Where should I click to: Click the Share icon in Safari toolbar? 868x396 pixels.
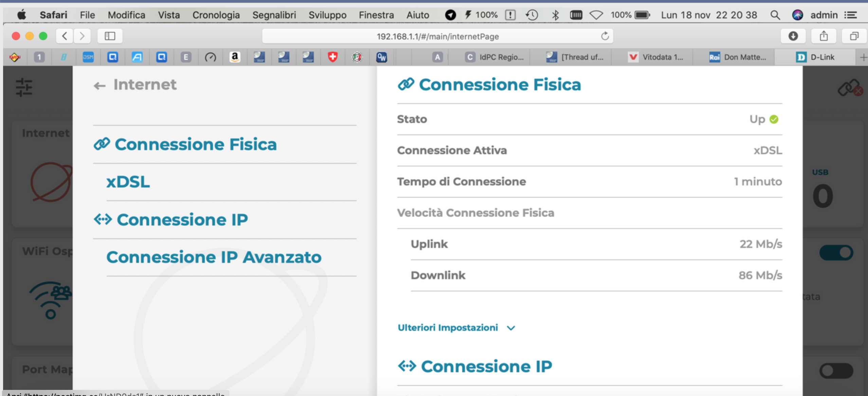(824, 36)
